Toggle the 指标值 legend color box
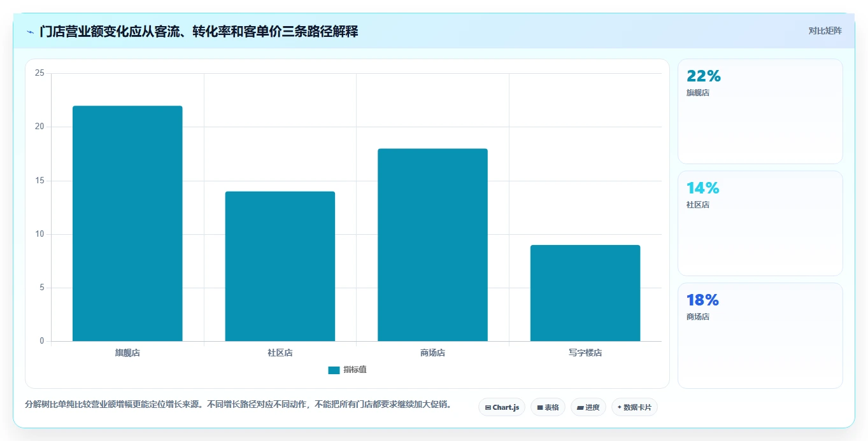The width and height of the screenshot is (868, 441). tap(334, 370)
